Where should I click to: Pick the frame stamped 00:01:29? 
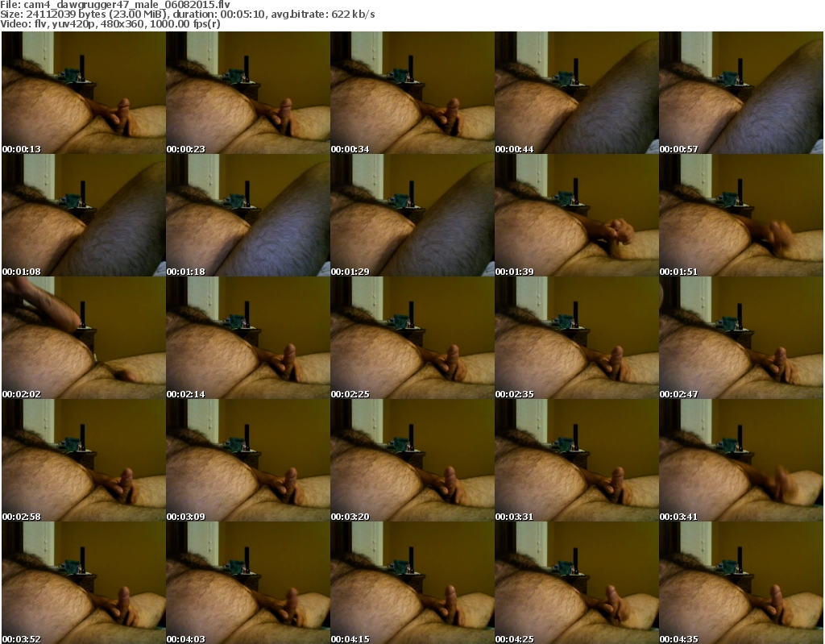pos(412,215)
